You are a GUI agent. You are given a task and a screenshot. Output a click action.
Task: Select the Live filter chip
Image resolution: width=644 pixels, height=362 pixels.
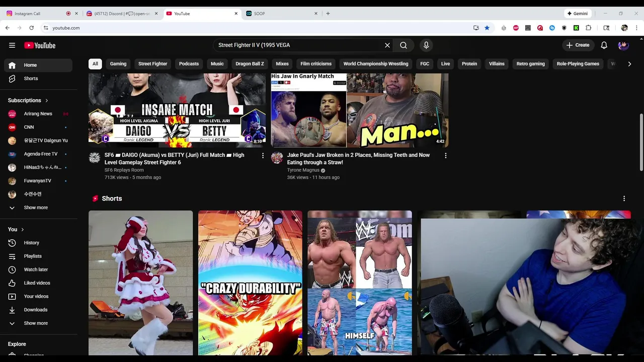[446, 64]
